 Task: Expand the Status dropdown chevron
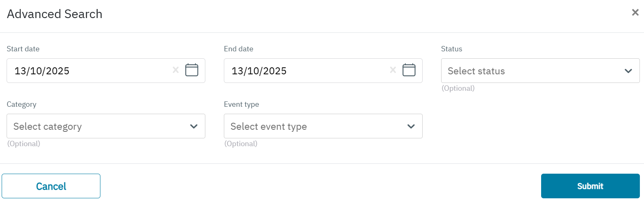pos(628,71)
